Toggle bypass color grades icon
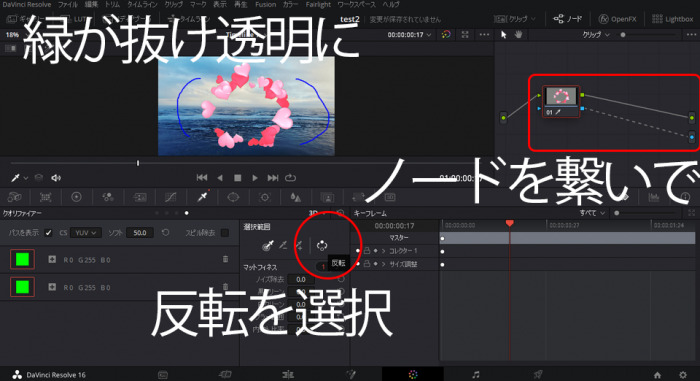700x381 pixels. [x=446, y=34]
